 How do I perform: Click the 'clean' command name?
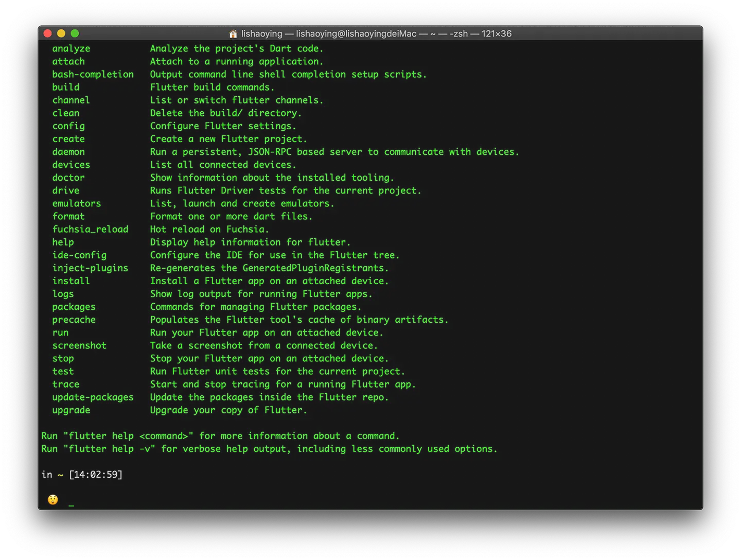pos(66,113)
